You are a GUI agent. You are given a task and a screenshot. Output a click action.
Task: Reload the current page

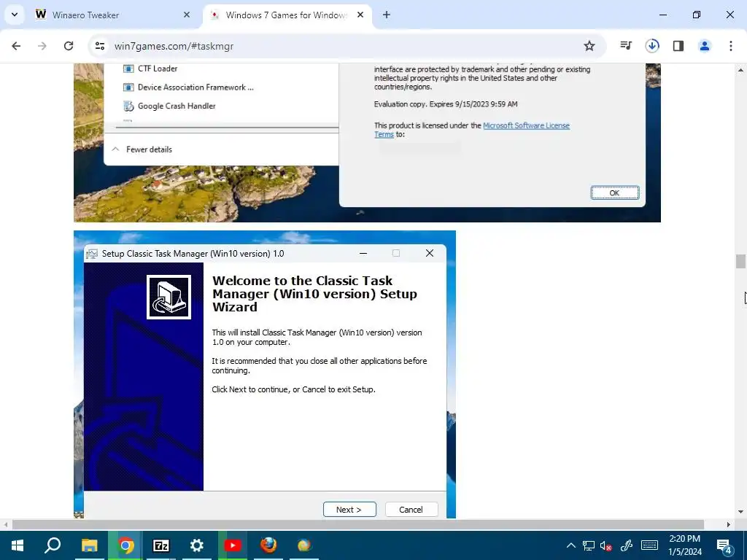pos(69,46)
